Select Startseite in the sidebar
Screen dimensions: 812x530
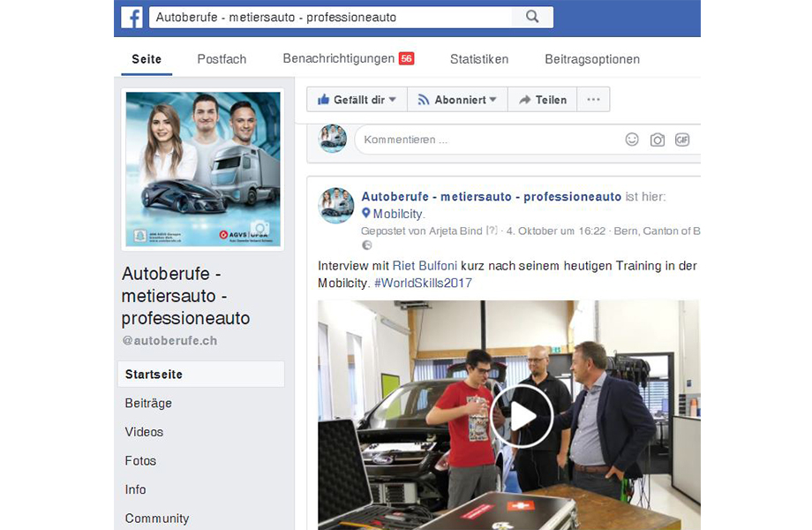pyautogui.click(x=201, y=374)
